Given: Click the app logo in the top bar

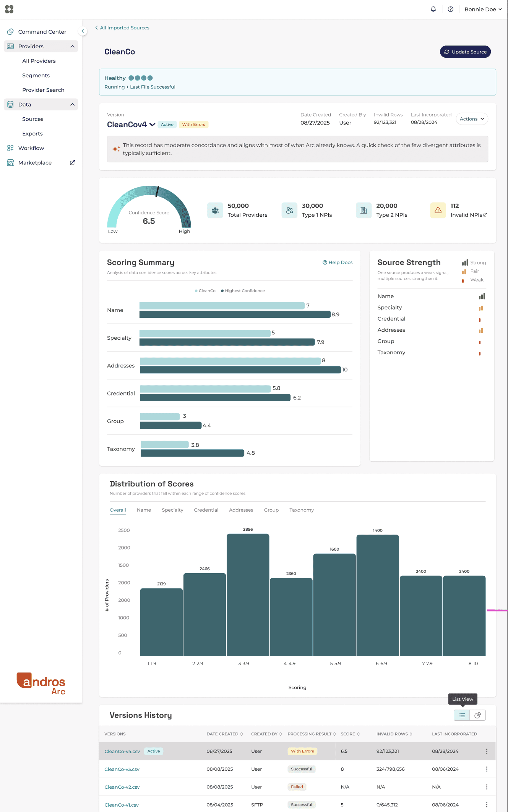Looking at the screenshot, I should point(9,9).
